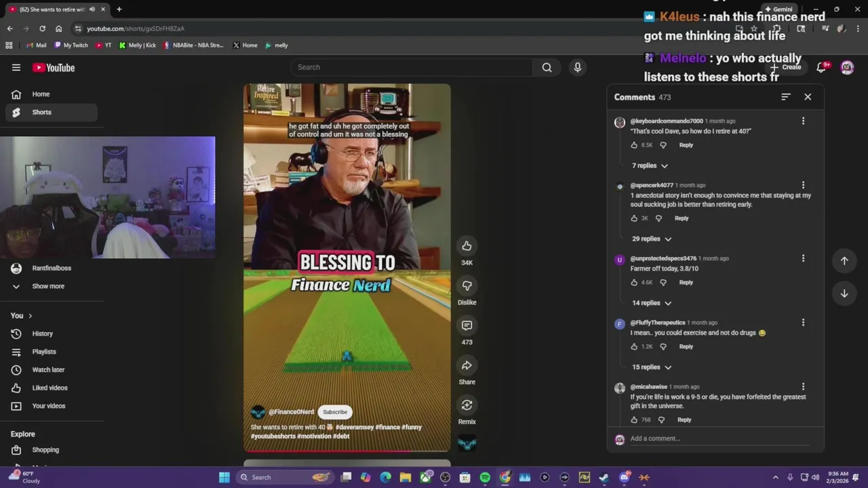Launch Spotify from the taskbar
Viewport: 868px width, 488px height.
point(485,477)
